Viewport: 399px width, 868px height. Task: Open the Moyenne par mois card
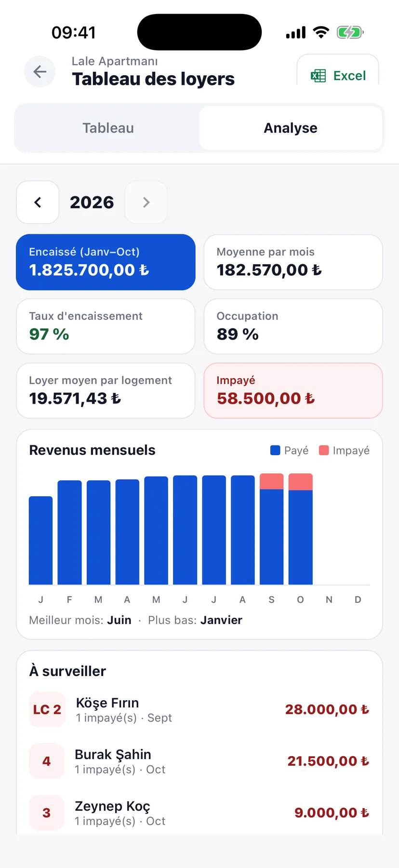tap(293, 262)
